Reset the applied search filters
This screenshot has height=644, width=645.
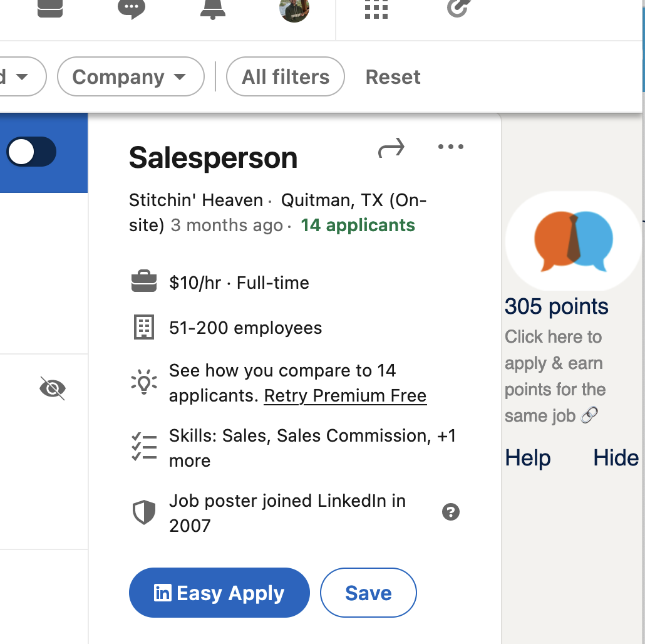[x=393, y=77]
